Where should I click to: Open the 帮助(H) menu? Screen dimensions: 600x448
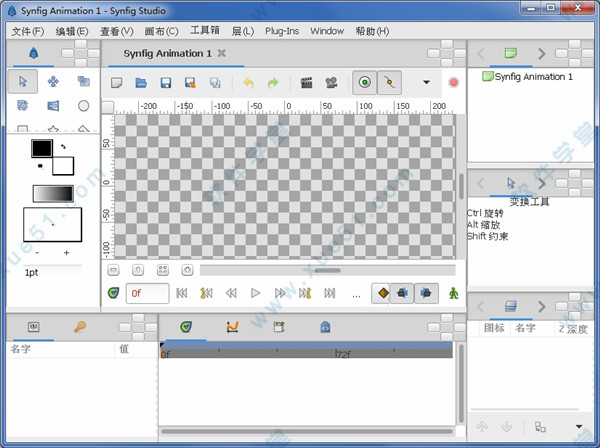[x=372, y=31]
